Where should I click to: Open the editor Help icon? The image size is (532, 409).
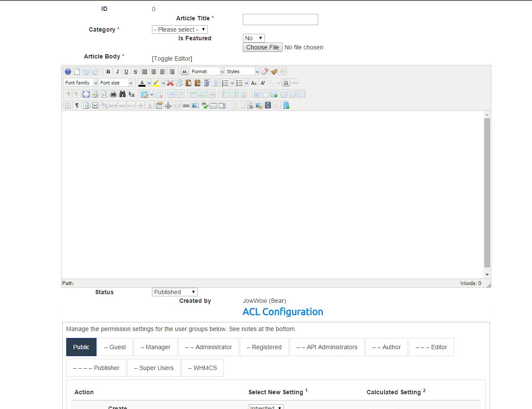tap(68, 71)
